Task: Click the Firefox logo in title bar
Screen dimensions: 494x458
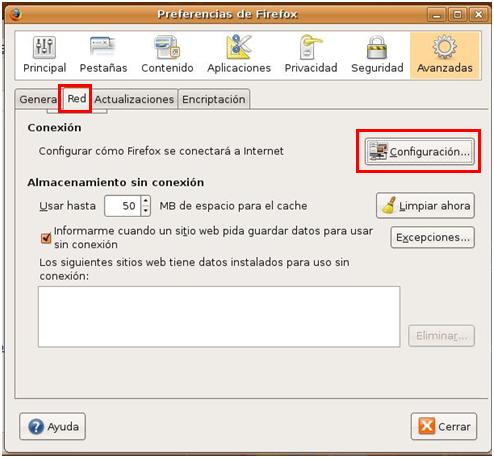Action: tap(15, 14)
